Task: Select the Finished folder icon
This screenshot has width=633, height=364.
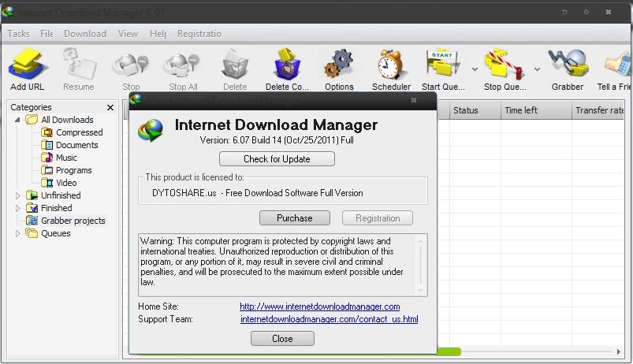Action: pyautogui.click(x=32, y=208)
